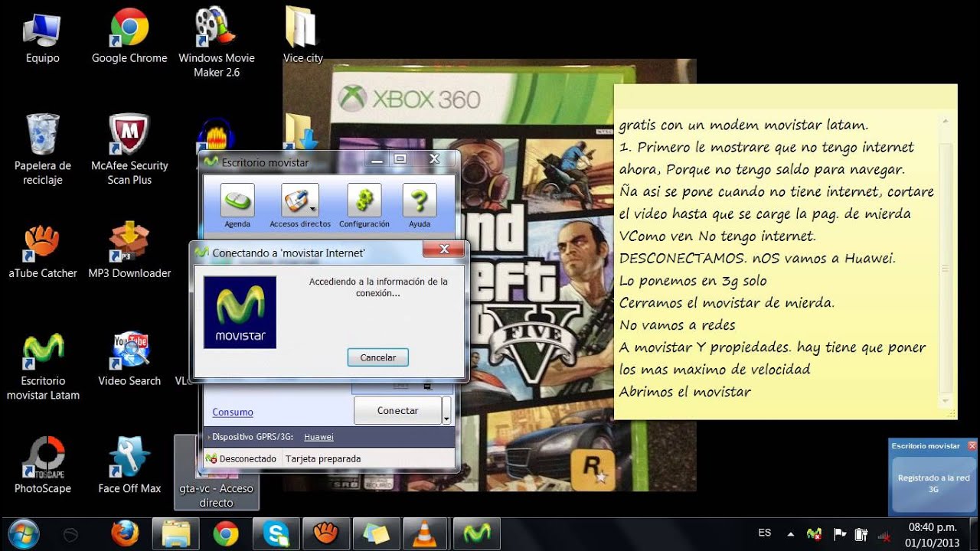This screenshot has width=980, height=551.
Task: Expand the Accesos directos dropdown arrow
Action: [314, 208]
